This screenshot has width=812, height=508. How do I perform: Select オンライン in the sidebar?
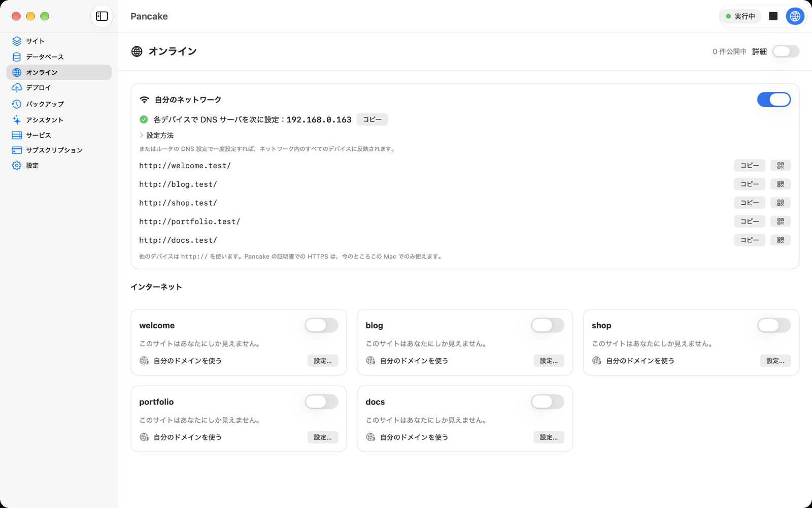coord(59,72)
